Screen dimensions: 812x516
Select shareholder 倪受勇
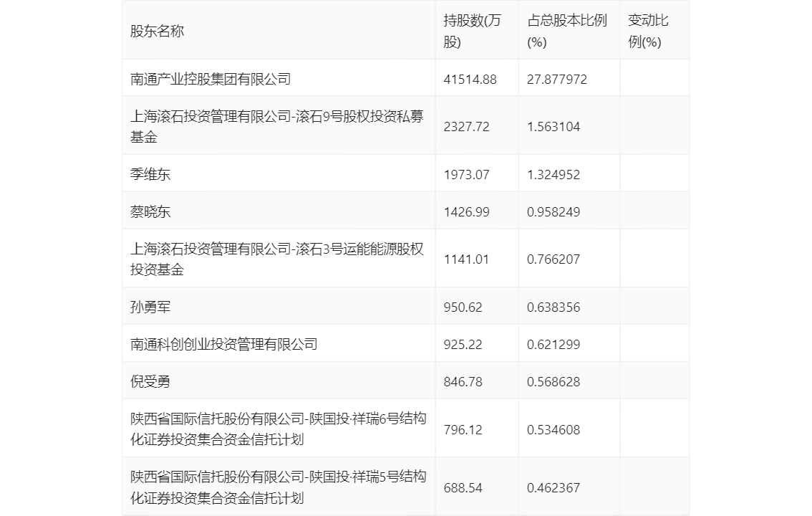click(x=150, y=381)
